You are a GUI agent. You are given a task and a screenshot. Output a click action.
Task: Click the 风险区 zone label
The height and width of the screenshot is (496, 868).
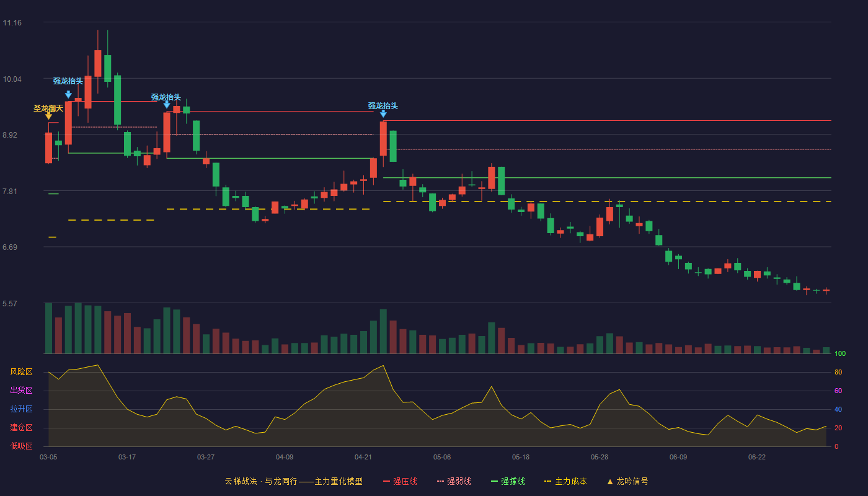tap(21, 372)
